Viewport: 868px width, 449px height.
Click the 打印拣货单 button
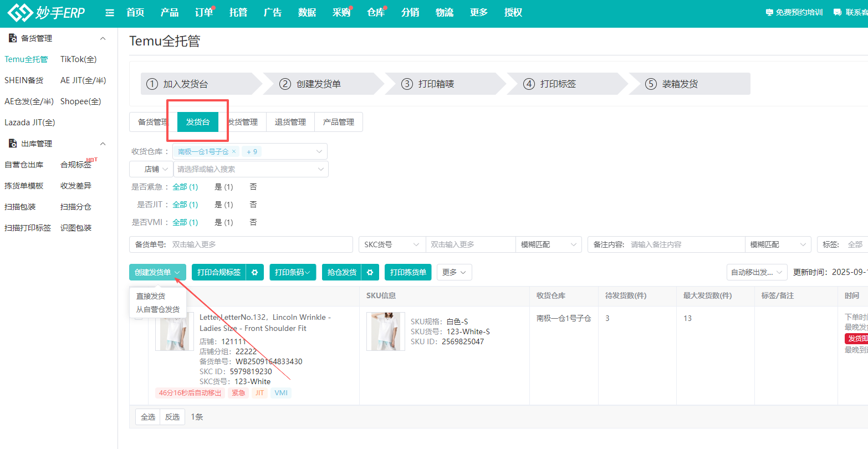coord(408,272)
